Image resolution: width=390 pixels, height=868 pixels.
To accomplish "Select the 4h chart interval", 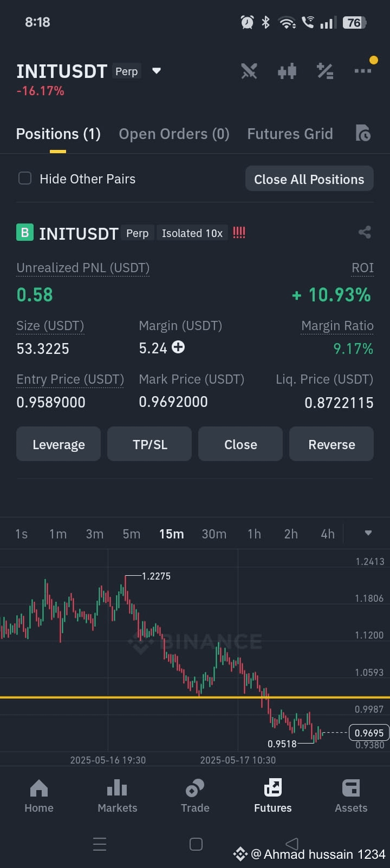I will [328, 534].
